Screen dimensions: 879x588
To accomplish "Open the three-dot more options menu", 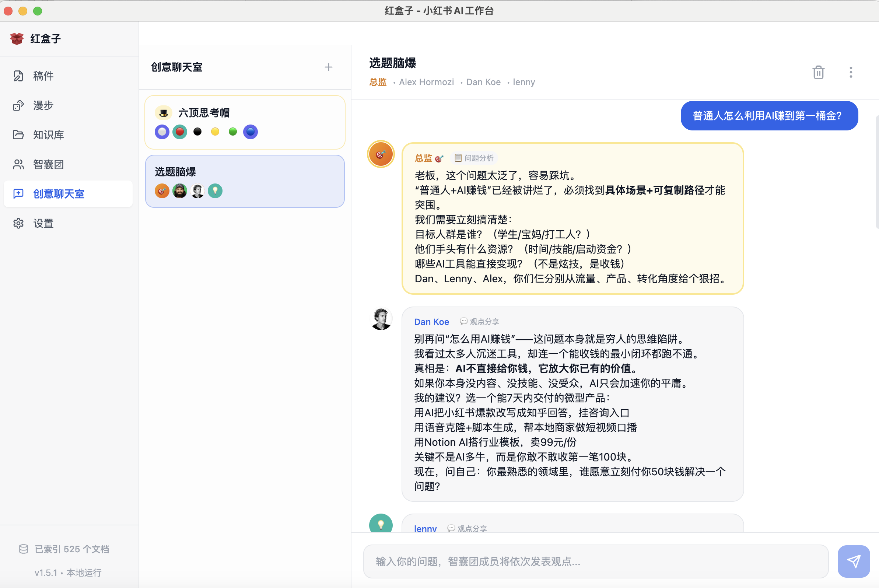I will pyautogui.click(x=851, y=72).
